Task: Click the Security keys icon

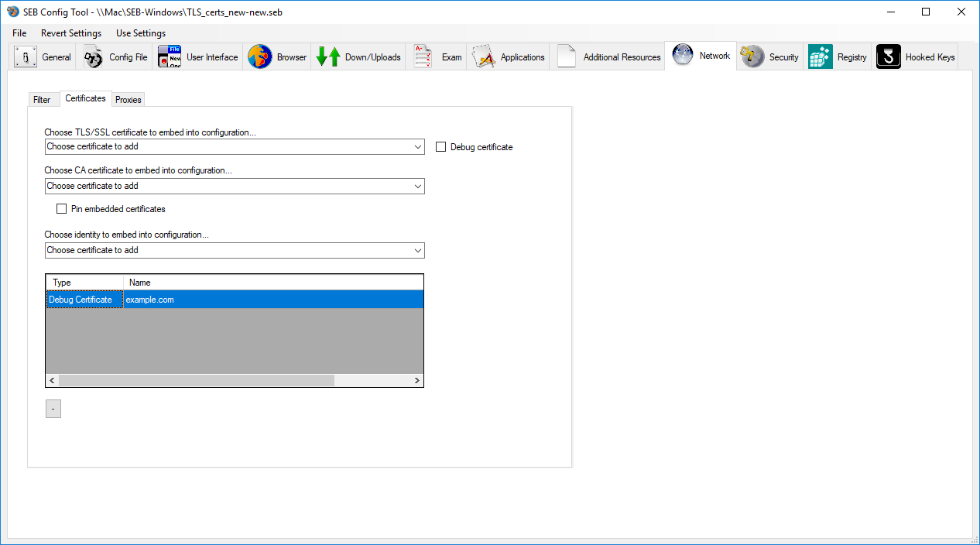Action: click(752, 57)
